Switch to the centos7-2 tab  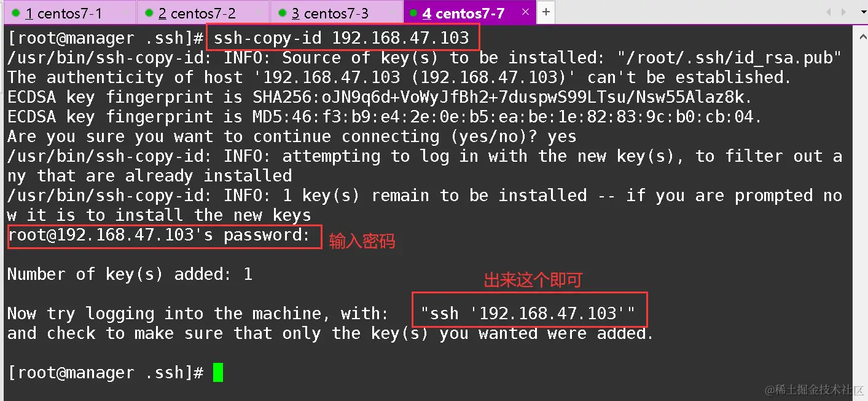point(203,13)
